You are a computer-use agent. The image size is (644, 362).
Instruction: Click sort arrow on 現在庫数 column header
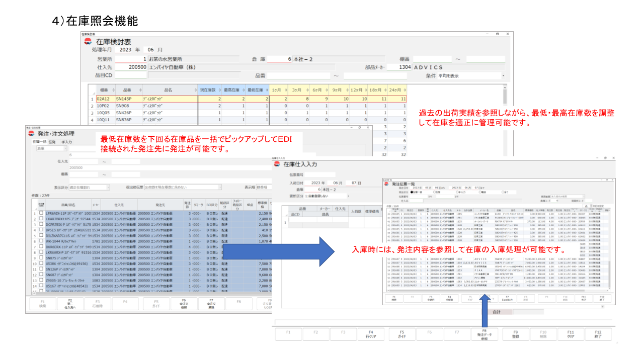[x=220, y=90]
